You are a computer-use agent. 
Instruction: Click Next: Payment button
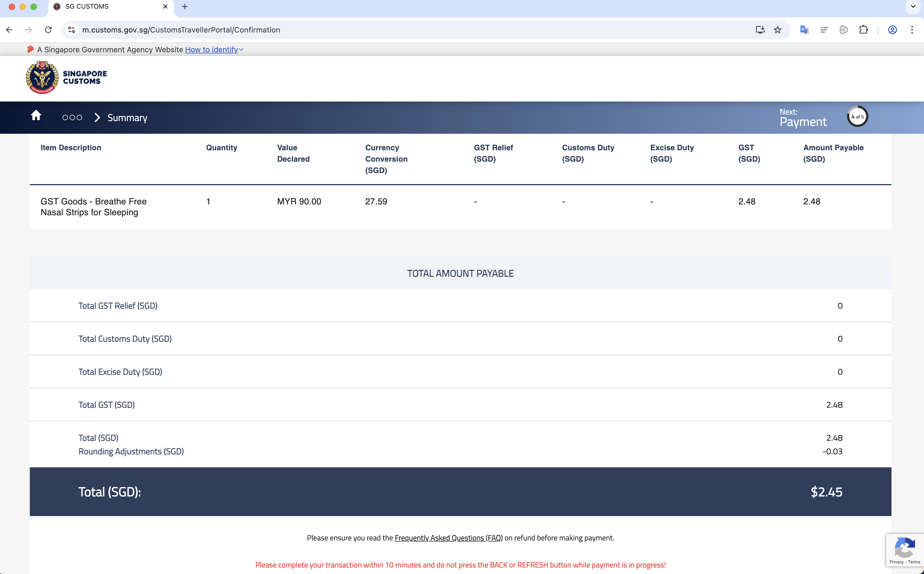(x=803, y=118)
